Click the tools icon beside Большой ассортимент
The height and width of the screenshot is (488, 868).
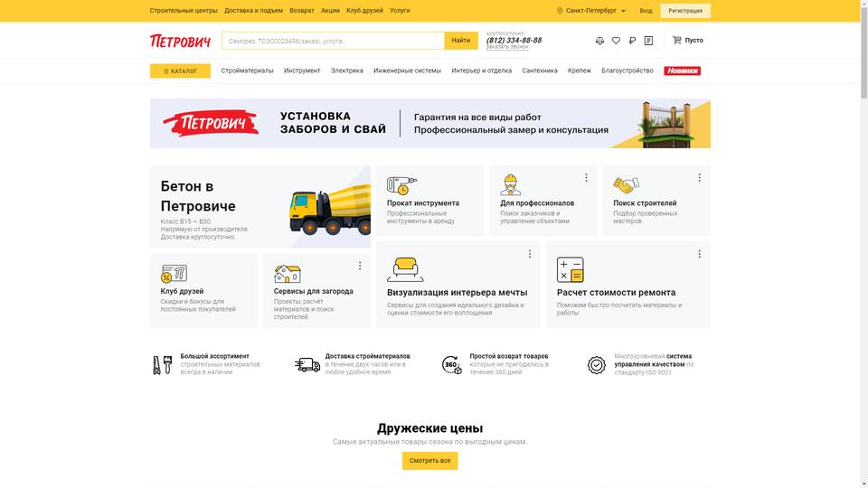[162, 364]
